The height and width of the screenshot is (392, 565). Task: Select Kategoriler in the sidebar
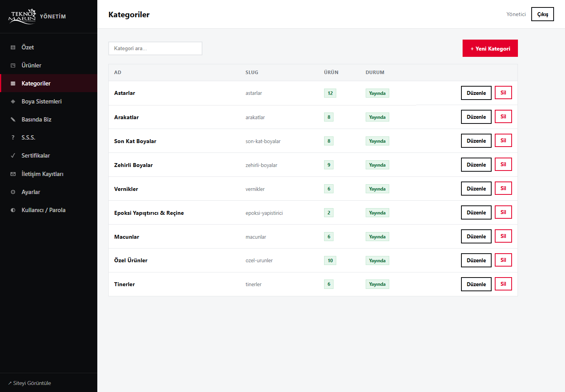[x=49, y=83]
